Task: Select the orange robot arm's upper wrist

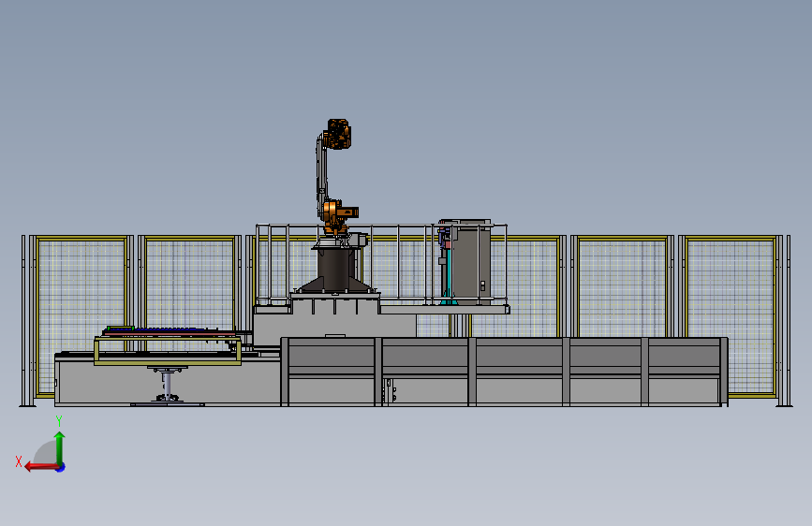Action: click(339, 134)
